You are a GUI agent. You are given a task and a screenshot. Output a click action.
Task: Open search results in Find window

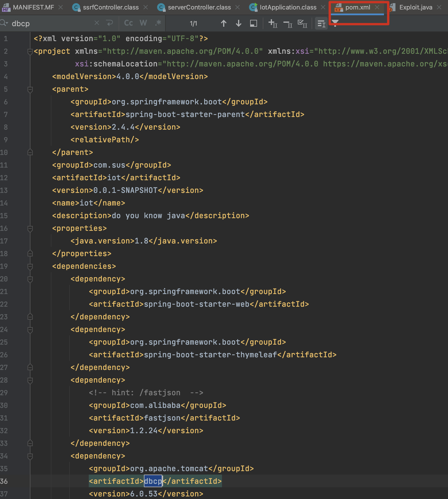[253, 23]
